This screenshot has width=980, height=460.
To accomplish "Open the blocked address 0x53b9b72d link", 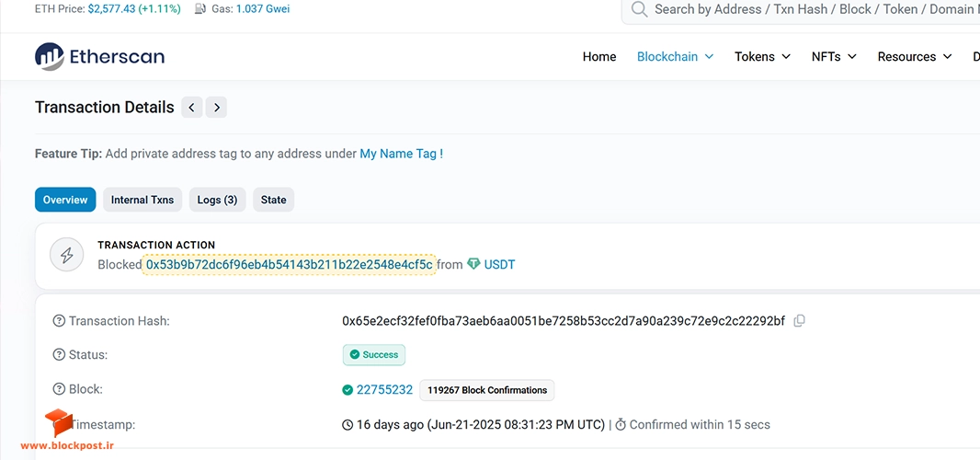I will pyautogui.click(x=290, y=265).
